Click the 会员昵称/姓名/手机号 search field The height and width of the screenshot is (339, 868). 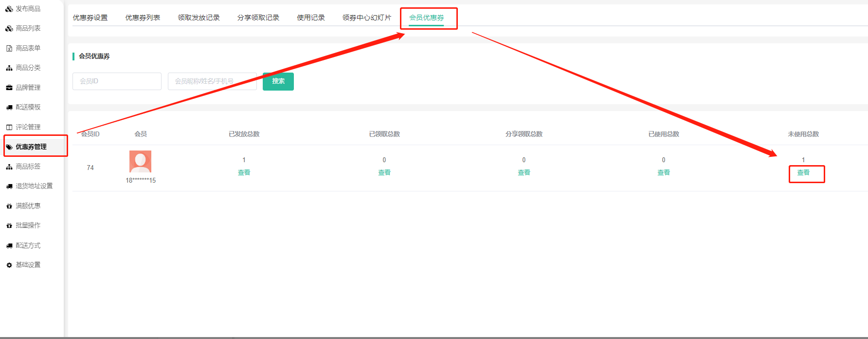(x=212, y=81)
